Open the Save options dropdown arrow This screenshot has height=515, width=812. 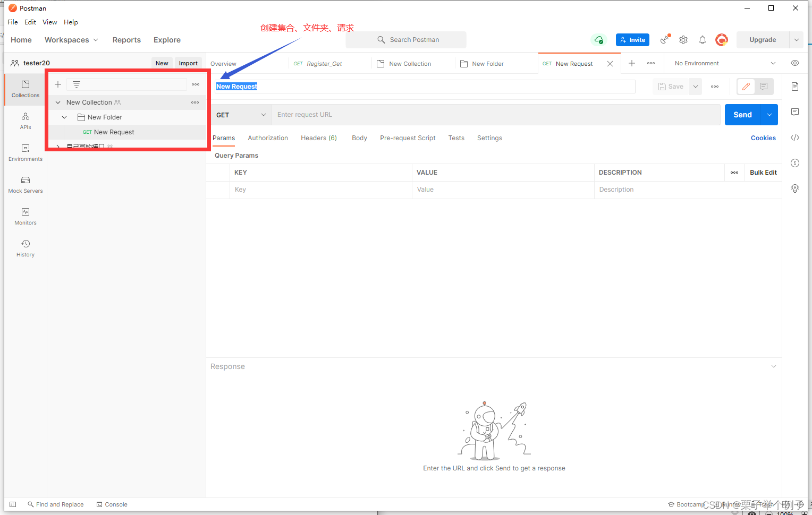click(696, 87)
